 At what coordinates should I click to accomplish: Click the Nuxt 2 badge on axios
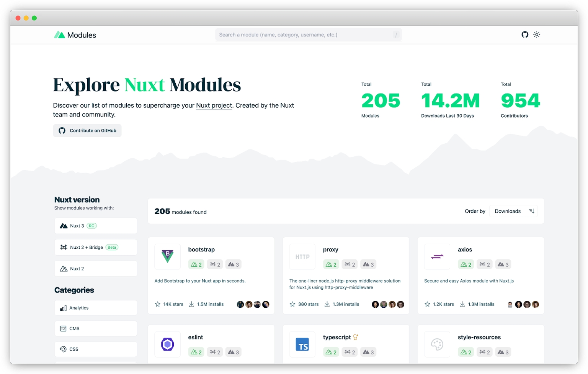[466, 264]
